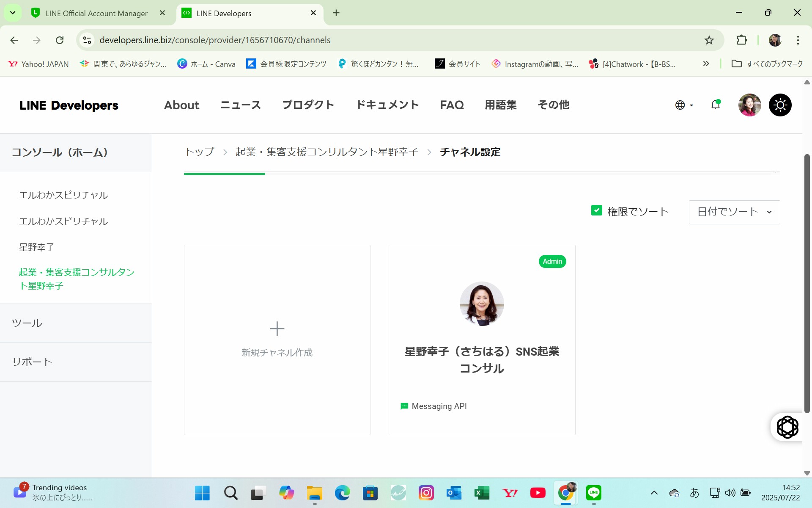Open the user profile avatar in the header
812x508 pixels.
(x=749, y=105)
